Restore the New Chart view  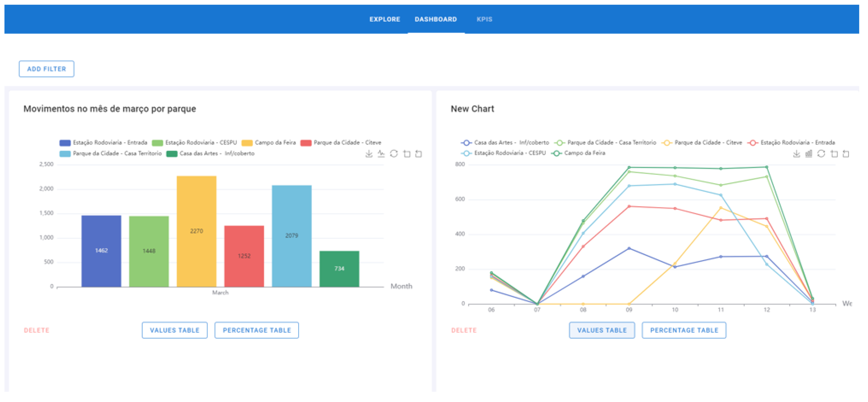pyautogui.click(x=821, y=154)
